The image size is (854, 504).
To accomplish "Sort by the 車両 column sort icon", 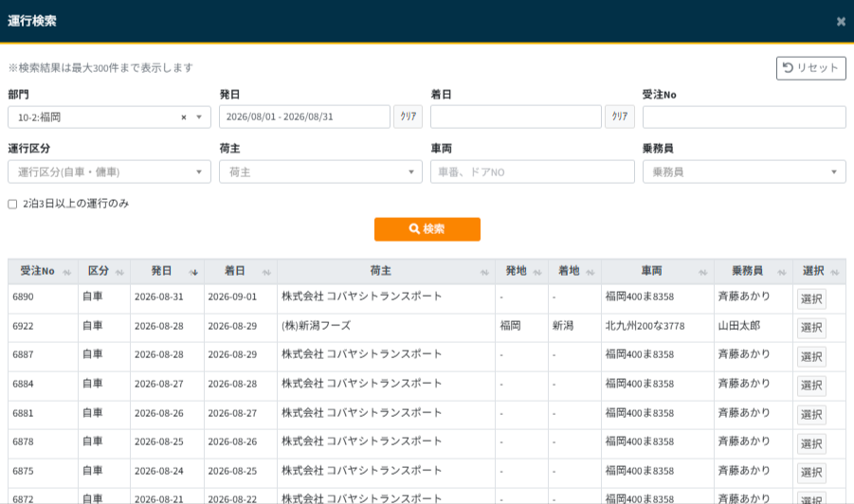I will point(703,272).
